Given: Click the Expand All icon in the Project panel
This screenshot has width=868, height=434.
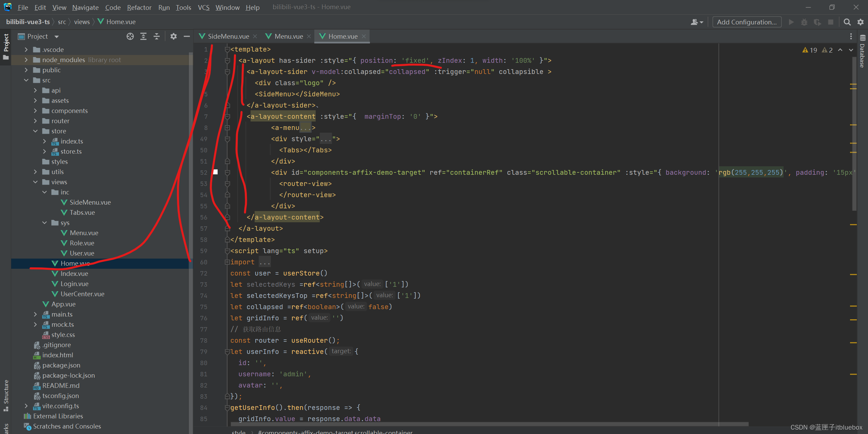Looking at the screenshot, I should pyautogui.click(x=143, y=36).
